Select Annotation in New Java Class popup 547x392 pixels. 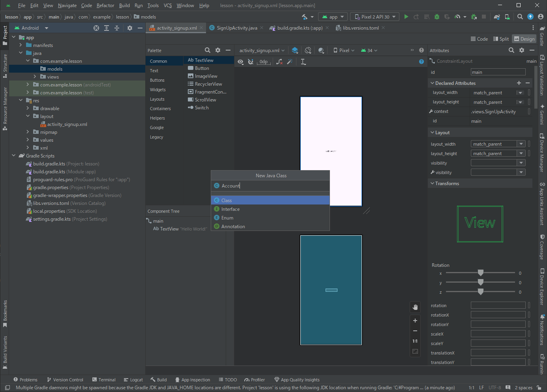(270, 227)
